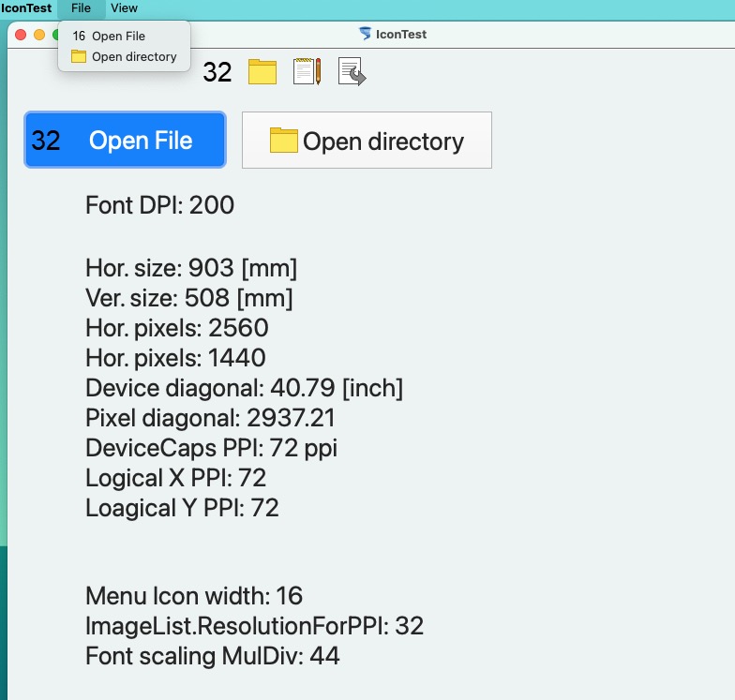
Task: Click Pixel diagonal: 2937.21 text
Action: (x=210, y=418)
